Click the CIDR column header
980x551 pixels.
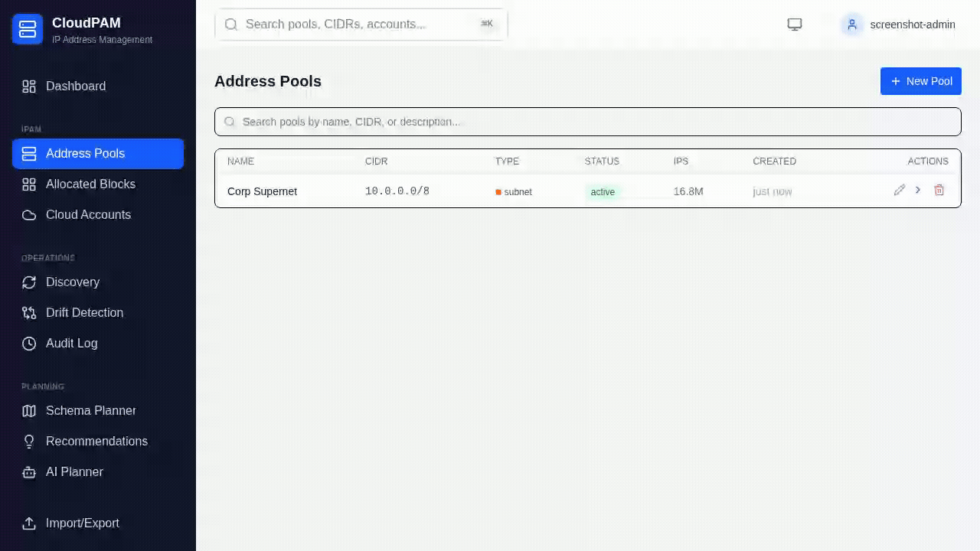point(377,161)
